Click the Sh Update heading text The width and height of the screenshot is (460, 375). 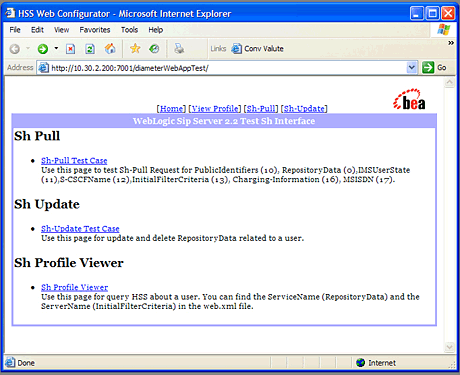47,204
